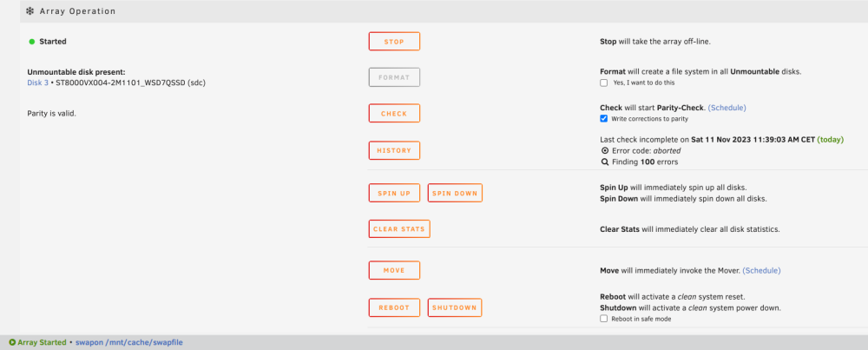
Task: Open the Disk 3 link
Action: coord(37,83)
